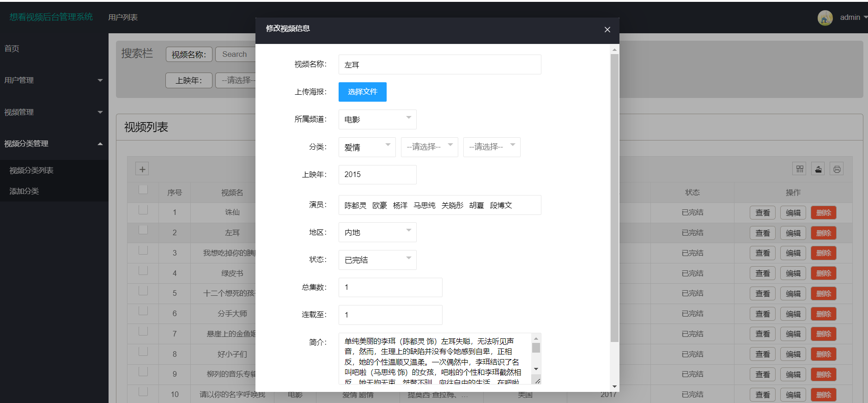The width and height of the screenshot is (868, 403).
Task: Click the 诛仙 video name cell
Action: (232, 213)
